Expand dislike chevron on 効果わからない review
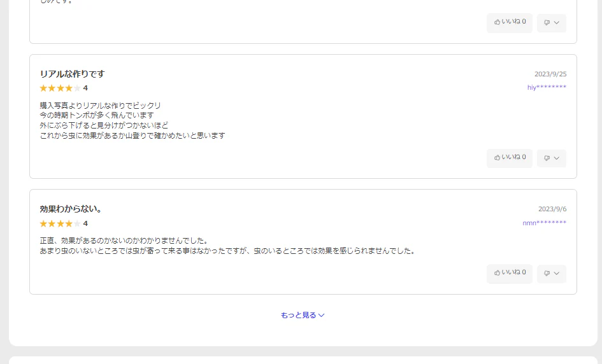Image resolution: width=602 pixels, height=364 pixels. [557, 274]
